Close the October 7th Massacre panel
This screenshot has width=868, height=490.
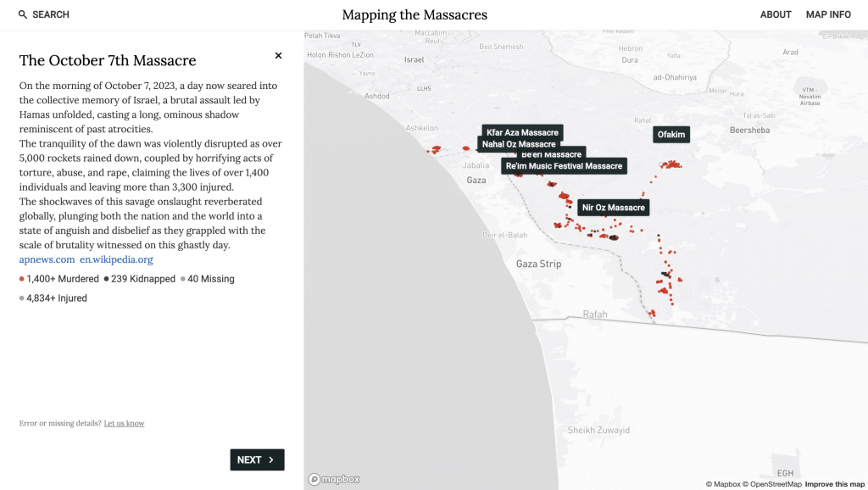[x=278, y=56]
